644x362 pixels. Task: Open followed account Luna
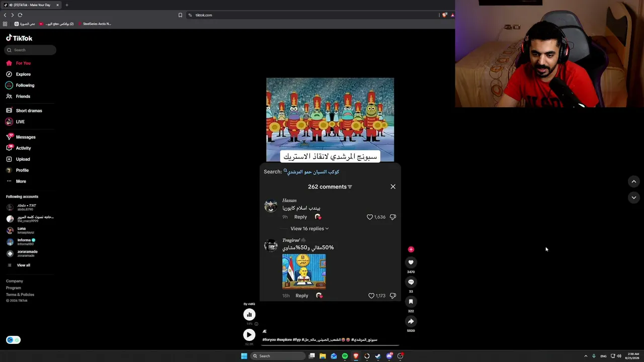(21, 230)
